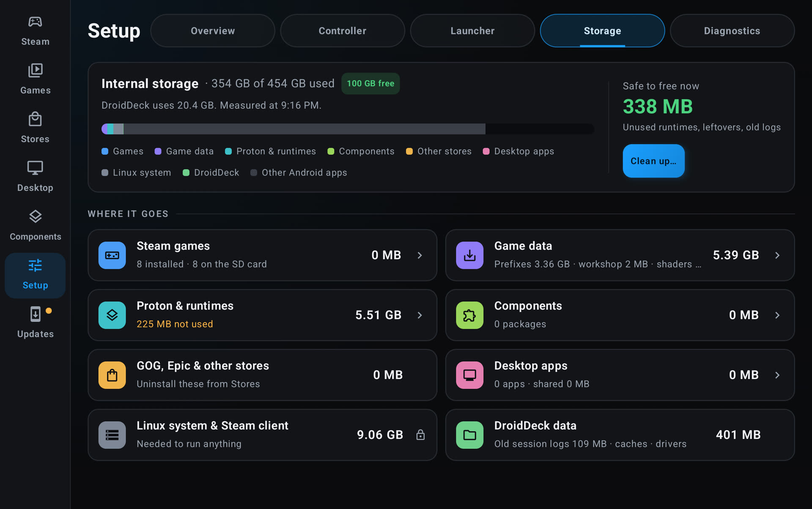The height and width of the screenshot is (509, 812).
Task: Open Stores from the sidebar
Action: (35, 128)
